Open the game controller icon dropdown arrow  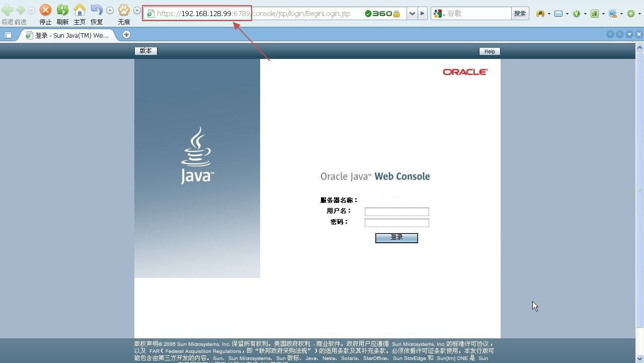[549, 14]
